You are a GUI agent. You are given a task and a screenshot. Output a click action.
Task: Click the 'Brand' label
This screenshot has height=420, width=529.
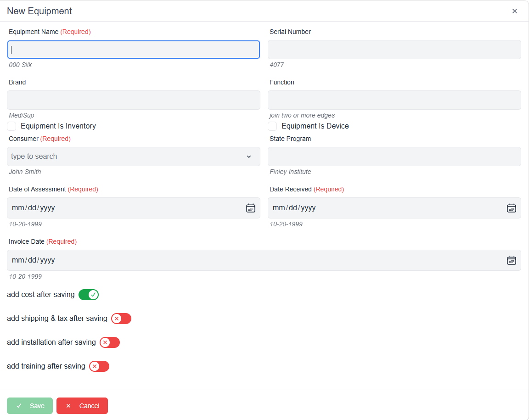click(17, 82)
